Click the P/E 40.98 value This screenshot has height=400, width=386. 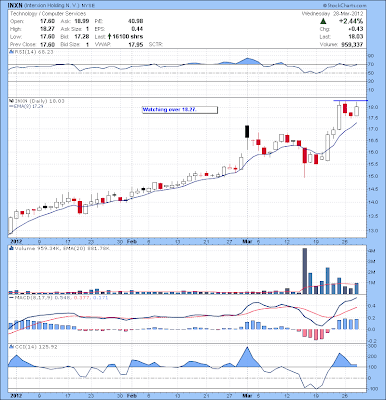coord(136,21)
